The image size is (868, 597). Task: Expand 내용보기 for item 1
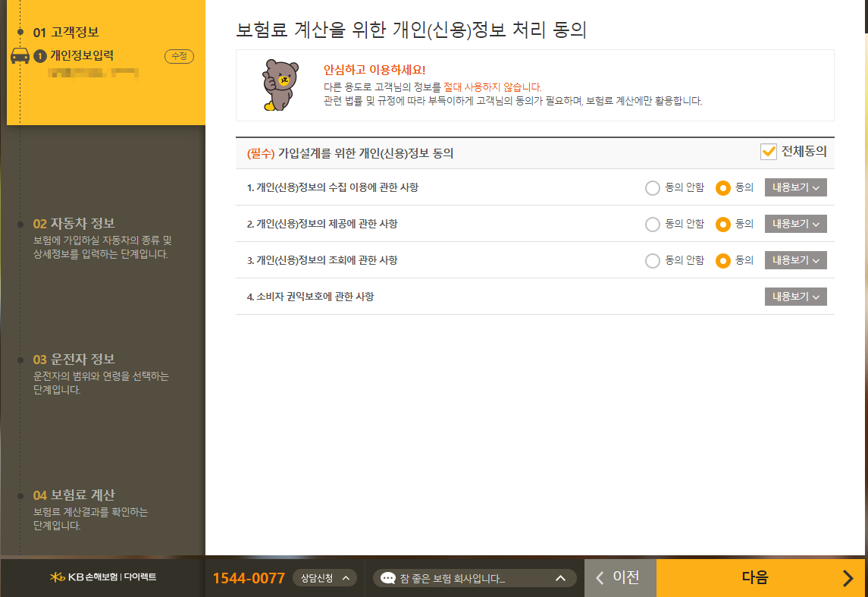click(795, 187)
